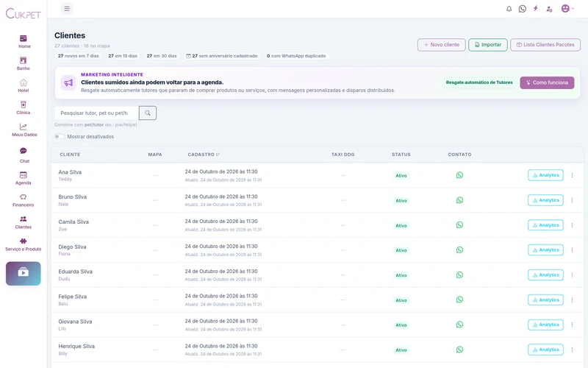Filter by 27 em 30 dias

162,56
